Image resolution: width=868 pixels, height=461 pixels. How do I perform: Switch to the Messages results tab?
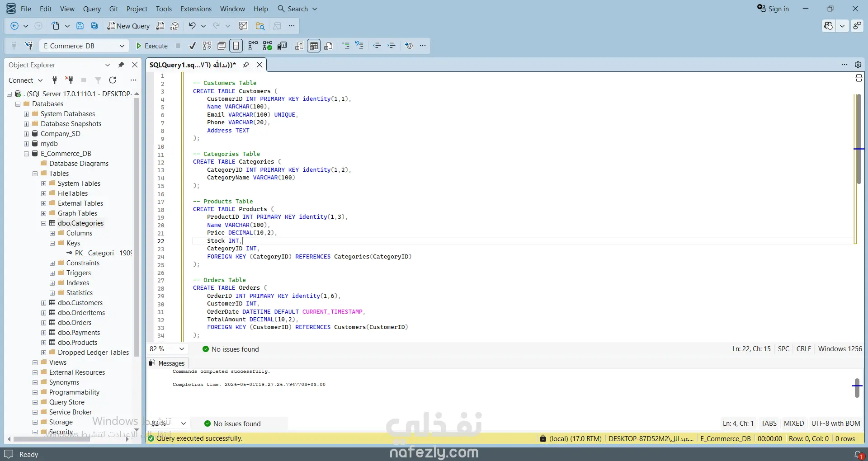click(x=167, y=363)
